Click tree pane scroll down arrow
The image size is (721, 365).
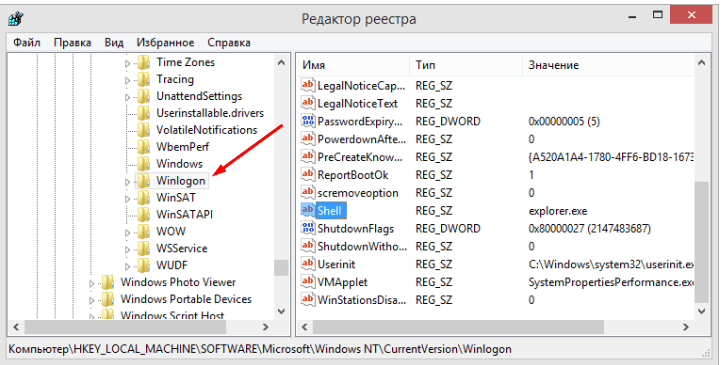click(281, 311)
